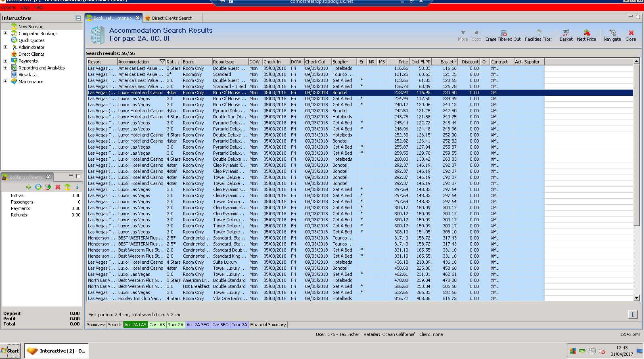Click the Extras row in Booking contents
Screen dimensions: 644x359
42,195
